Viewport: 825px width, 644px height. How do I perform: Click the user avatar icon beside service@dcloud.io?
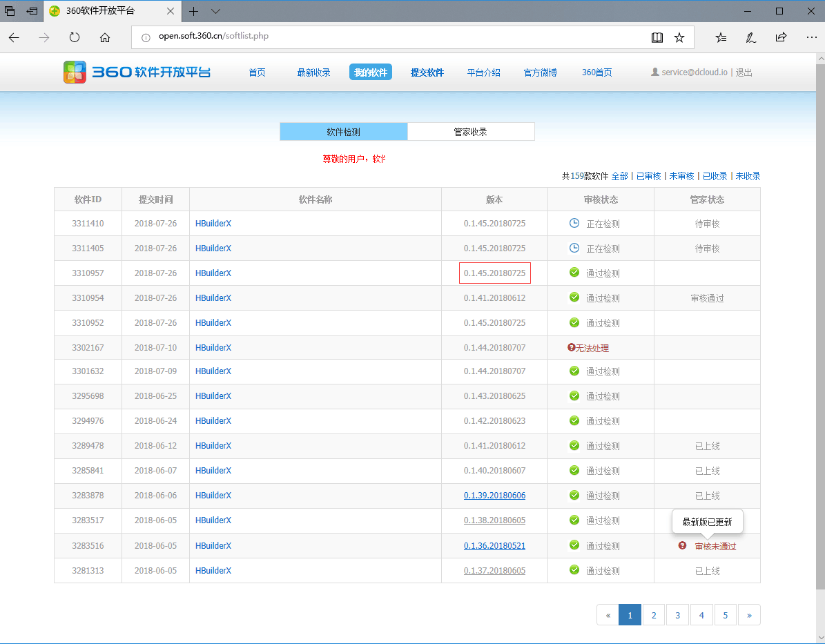(x=654, y=72)
